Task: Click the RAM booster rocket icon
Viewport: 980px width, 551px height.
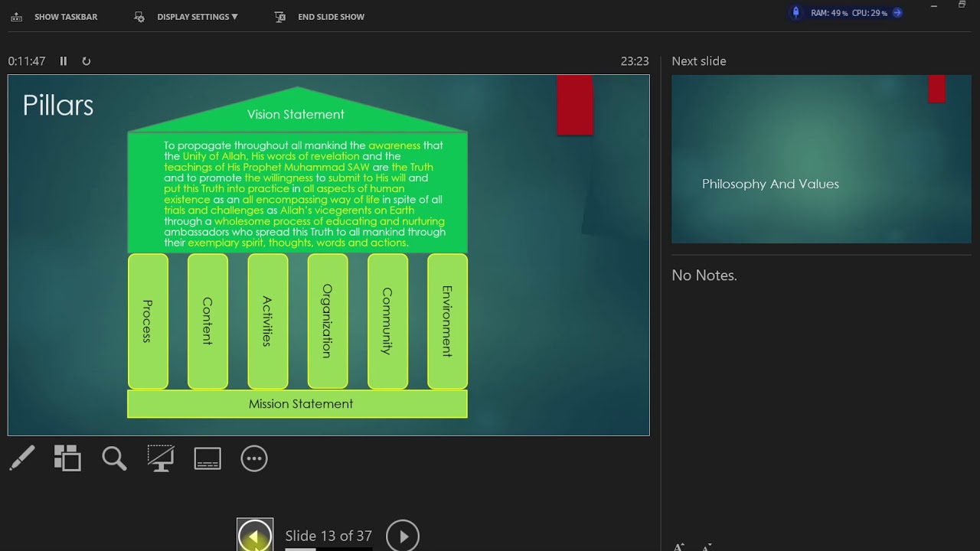Action: click(x=795, y=12)
